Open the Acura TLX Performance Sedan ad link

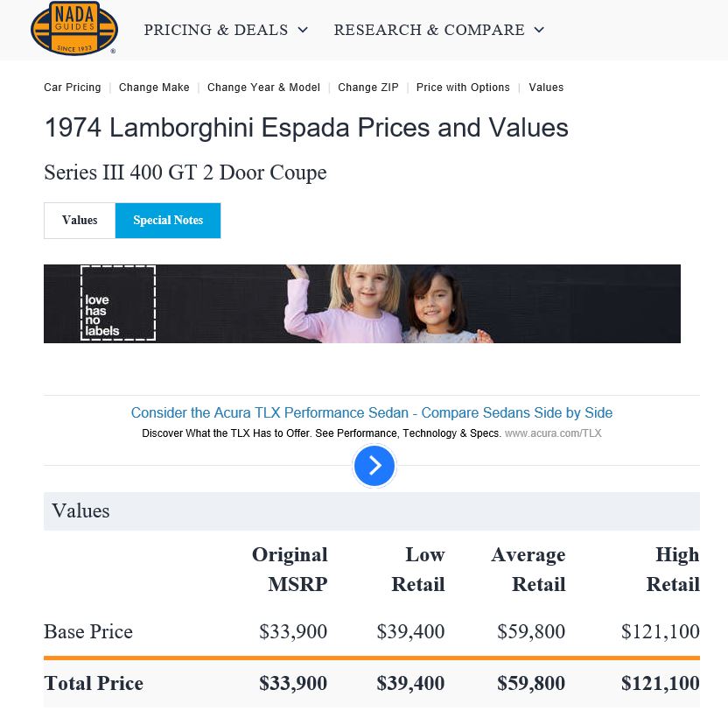(371, 413)
